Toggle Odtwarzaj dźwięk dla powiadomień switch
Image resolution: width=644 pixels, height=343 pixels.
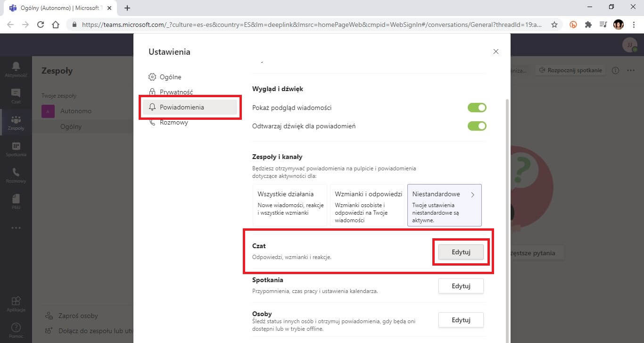[477, 126]
